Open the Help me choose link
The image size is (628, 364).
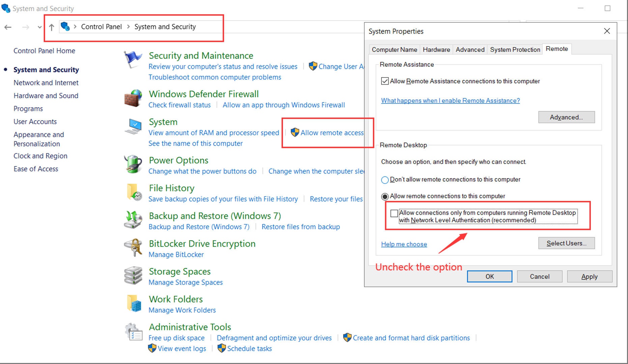coord(404,244)
